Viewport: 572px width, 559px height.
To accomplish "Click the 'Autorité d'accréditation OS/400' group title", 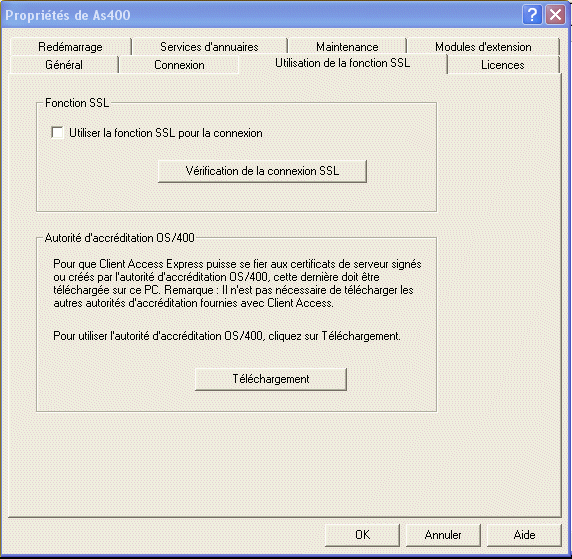I will (x=119, y=238).
